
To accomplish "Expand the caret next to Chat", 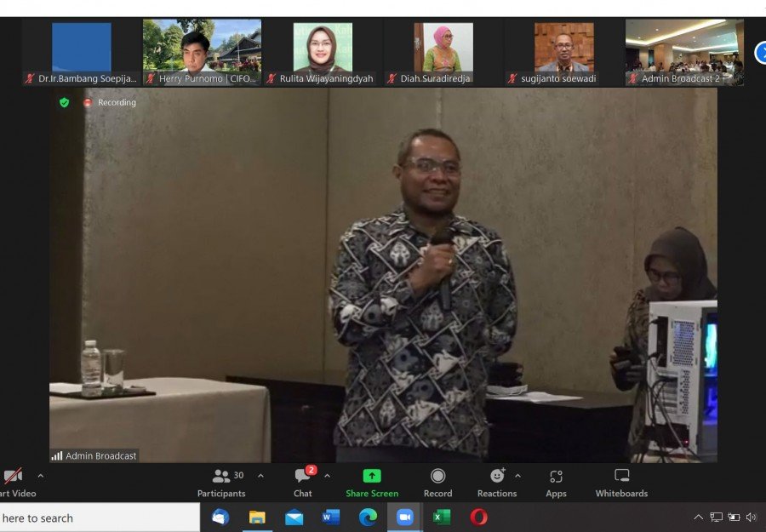I will pyautogui.click(x=327, y=476).
